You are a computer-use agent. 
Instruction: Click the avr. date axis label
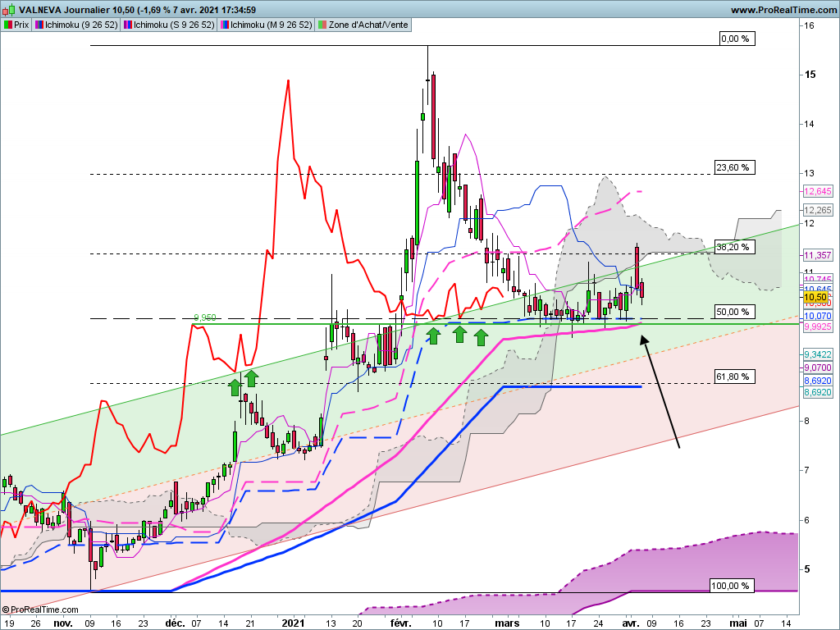(x=631, y=623)
